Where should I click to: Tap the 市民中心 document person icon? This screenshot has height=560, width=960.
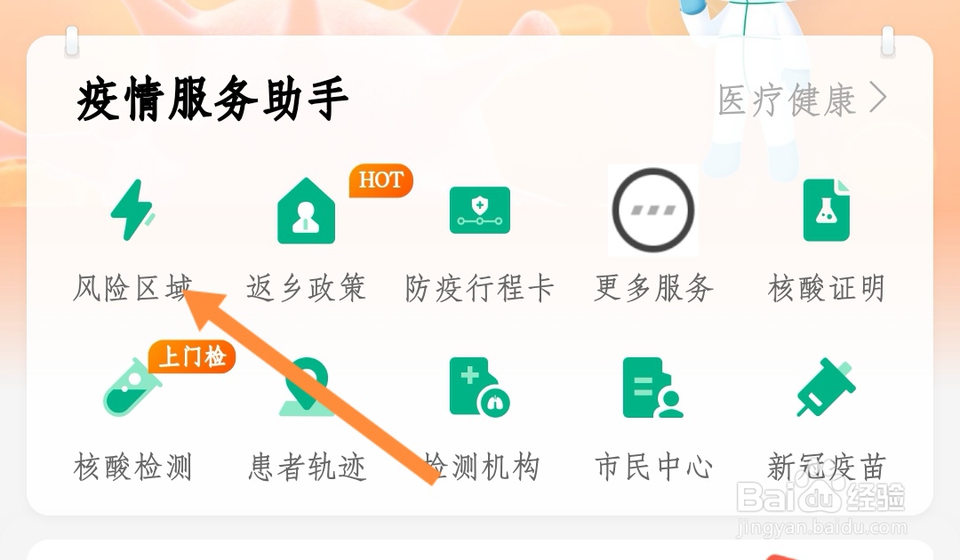tap(652, 388)
